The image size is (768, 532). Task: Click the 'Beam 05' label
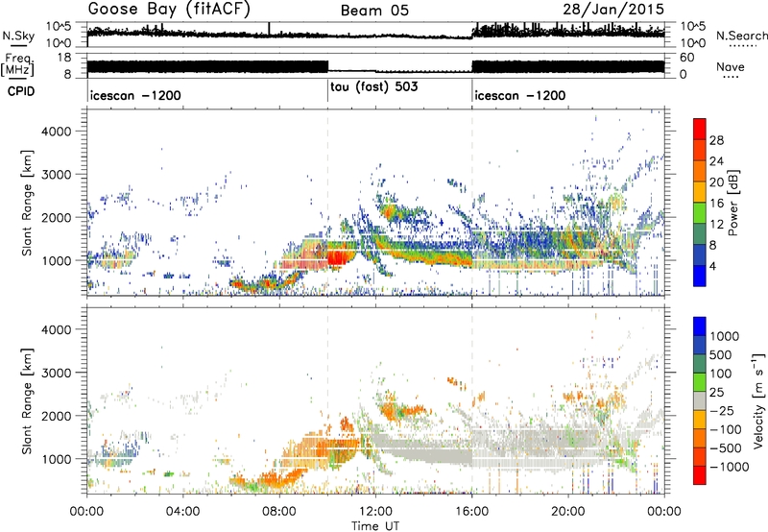coord(374,11)
